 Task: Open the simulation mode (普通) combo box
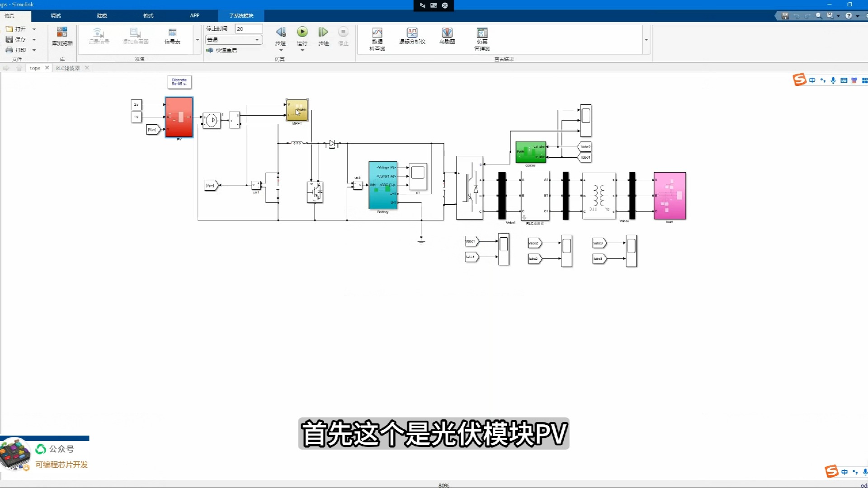coord(234,40)
